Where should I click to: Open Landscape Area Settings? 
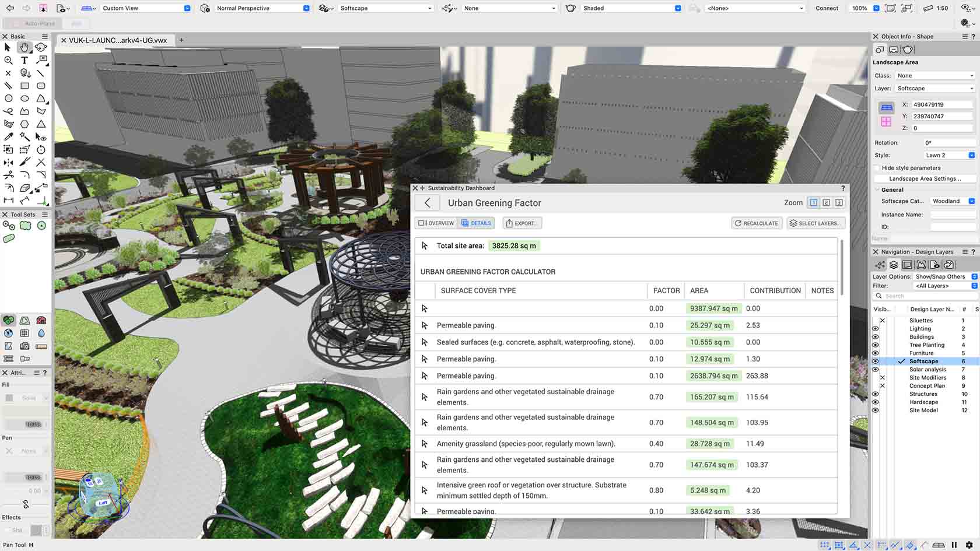(925, 179)
